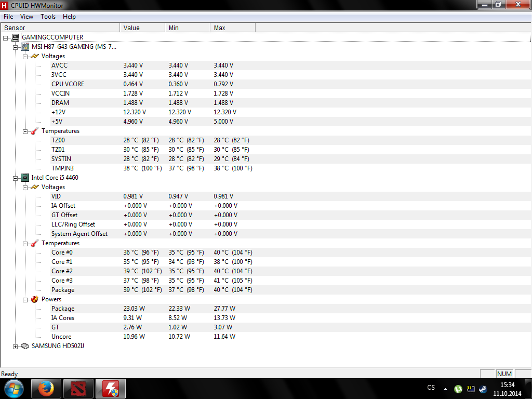This screenshot has width=532, height=399.
Task: Click the tray monitor icon showing 99
Action: click(471, 389)
